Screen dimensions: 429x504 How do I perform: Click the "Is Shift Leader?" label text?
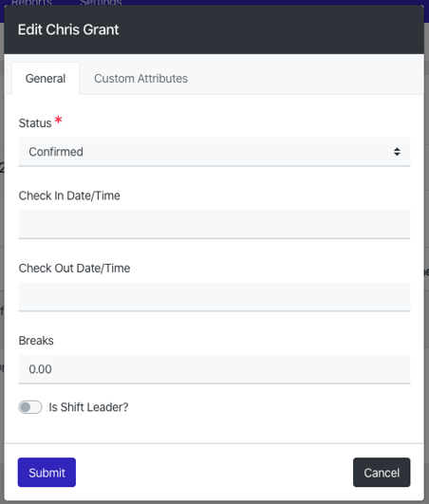click(x=88, y=407)
